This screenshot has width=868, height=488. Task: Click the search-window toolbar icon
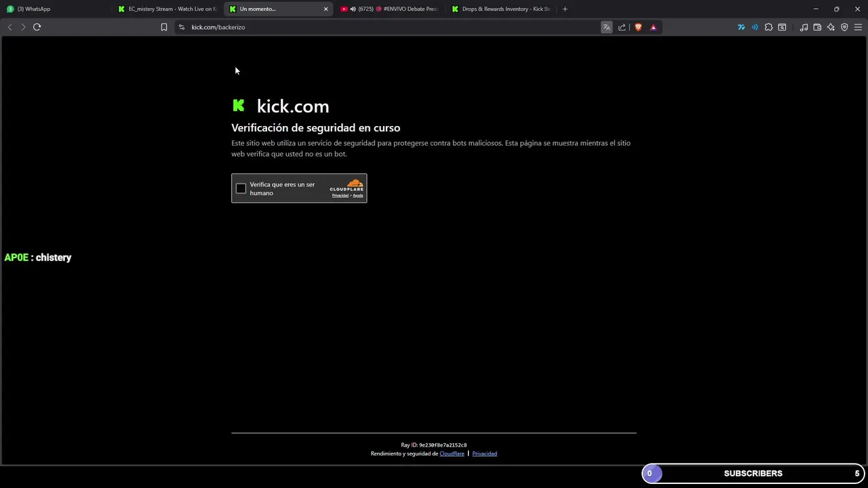coord(782,27)
